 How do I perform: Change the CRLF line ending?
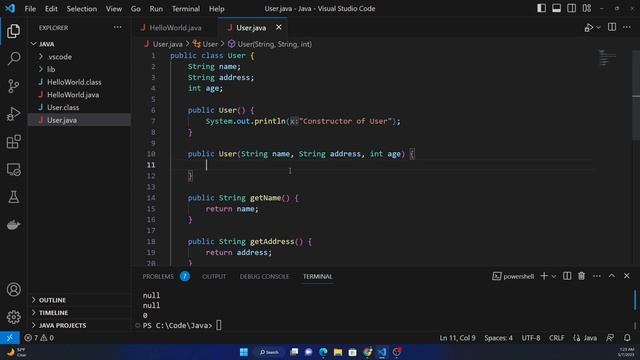556,338
